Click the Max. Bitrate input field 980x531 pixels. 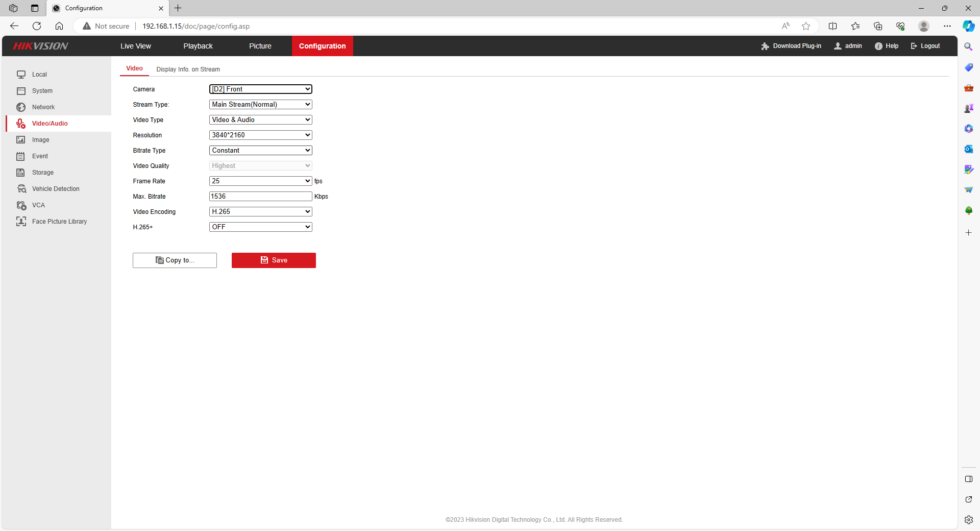point(260,197)
